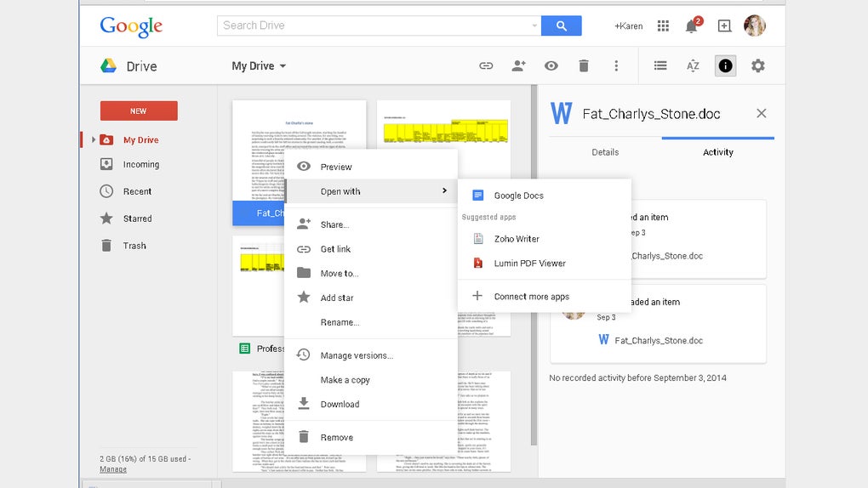Image resolution: width=868 pixels, height=488 pixels.
Task: Open My Drive in sidebar
Action: (x=140, y=140)
